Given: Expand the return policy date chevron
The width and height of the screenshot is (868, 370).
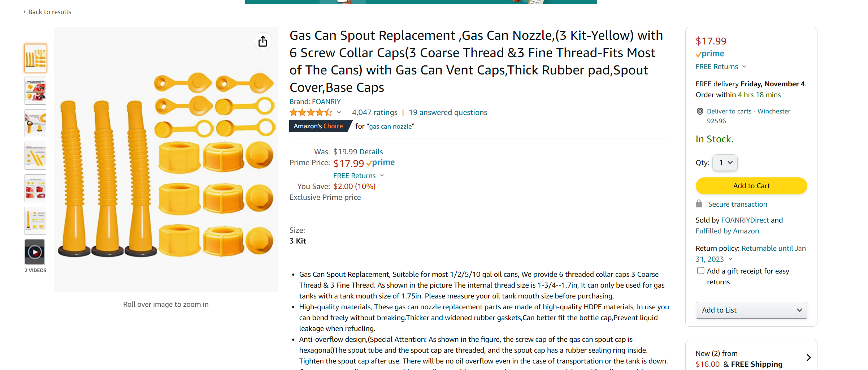Looking at the screenshot, I should (730, 259).
